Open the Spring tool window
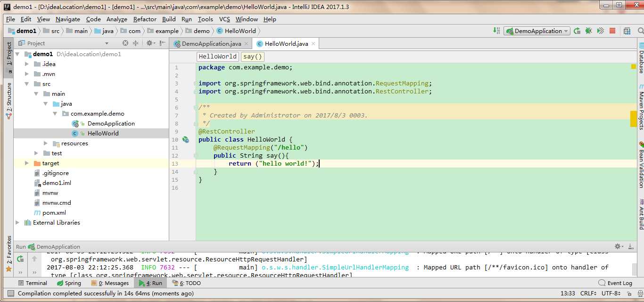 pos(69,283)
